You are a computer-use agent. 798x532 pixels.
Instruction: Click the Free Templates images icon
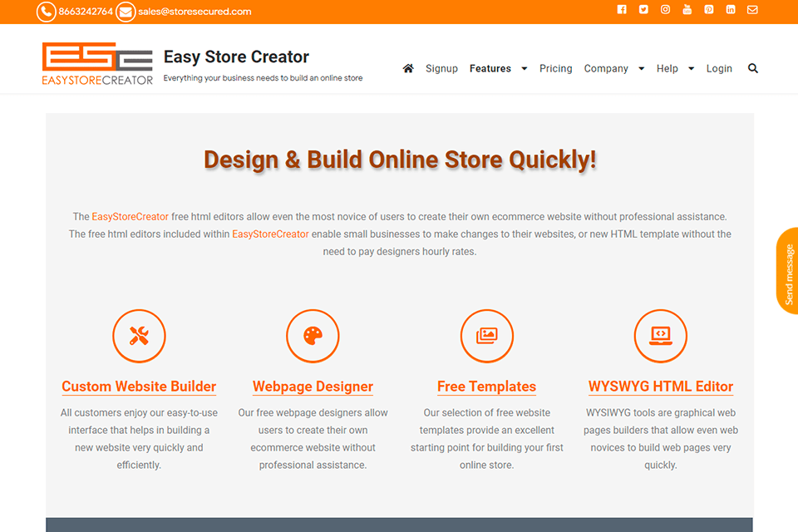487,336
